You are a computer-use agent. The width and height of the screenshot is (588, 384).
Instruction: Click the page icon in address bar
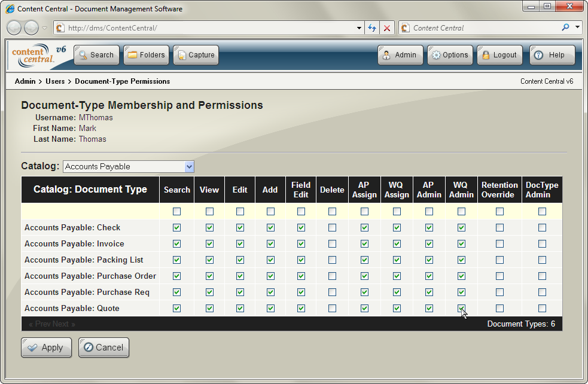click(60, 28)
